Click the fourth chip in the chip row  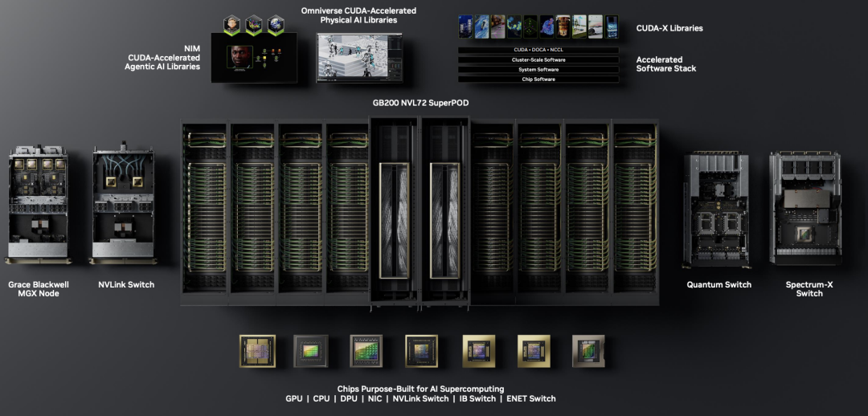pyautogui.click(x=421, y=351)
